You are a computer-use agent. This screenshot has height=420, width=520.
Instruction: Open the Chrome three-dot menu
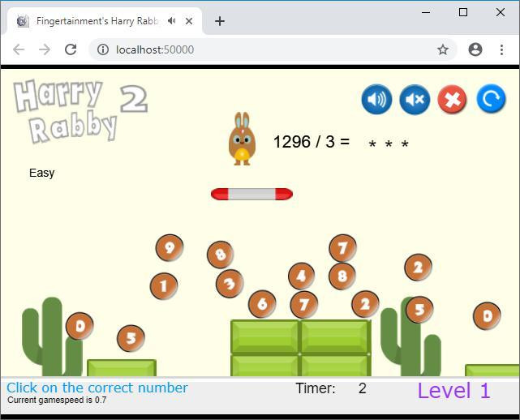click(x=501, y=49)
